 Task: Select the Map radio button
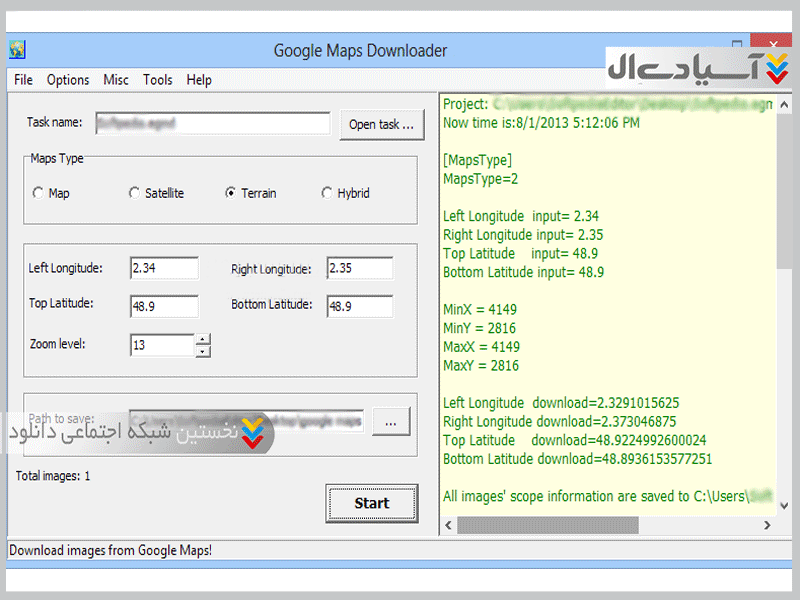(39, 193)
